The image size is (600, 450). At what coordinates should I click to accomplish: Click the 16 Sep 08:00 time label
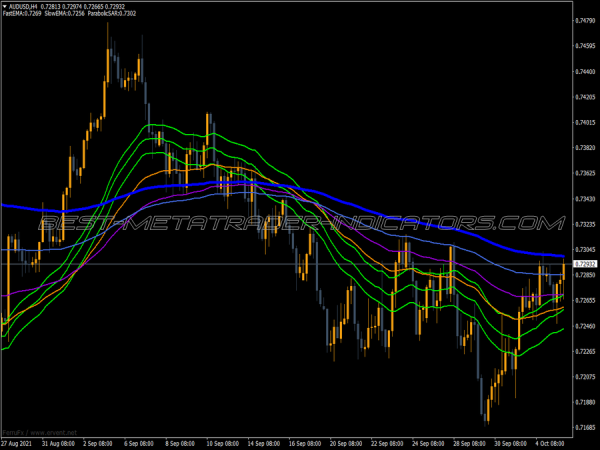tap(305, 444)
